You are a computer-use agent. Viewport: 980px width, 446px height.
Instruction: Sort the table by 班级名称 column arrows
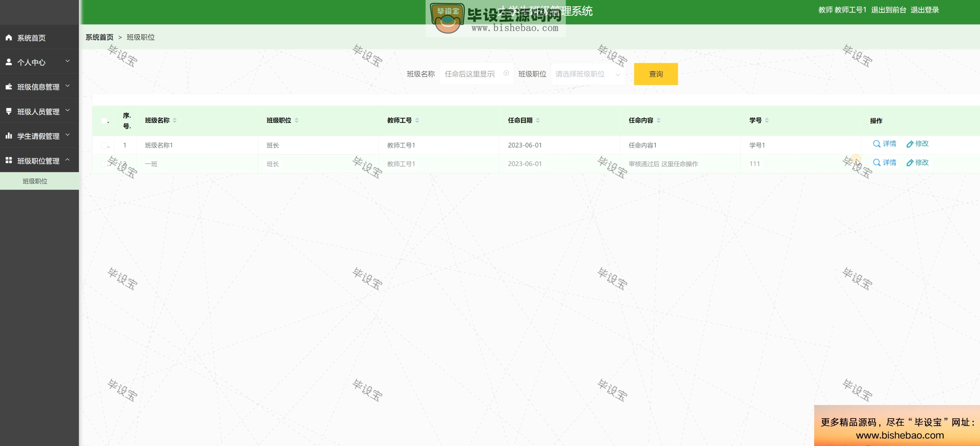tap(175, 120)
